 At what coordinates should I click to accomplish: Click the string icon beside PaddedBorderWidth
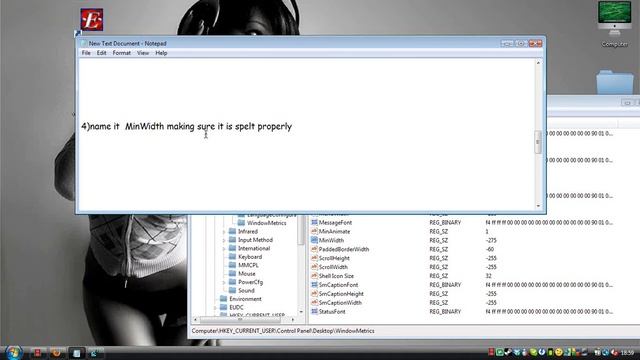tap(314, 249)
